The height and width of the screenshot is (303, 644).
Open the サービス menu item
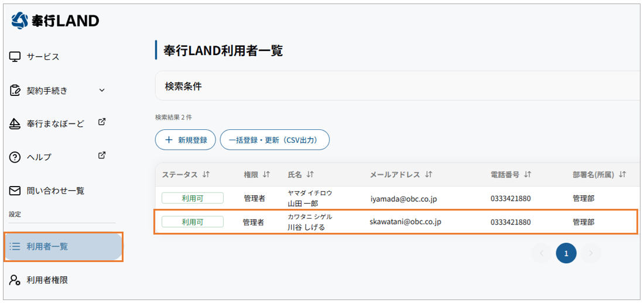pyautogui.click(x=43, y=57)
